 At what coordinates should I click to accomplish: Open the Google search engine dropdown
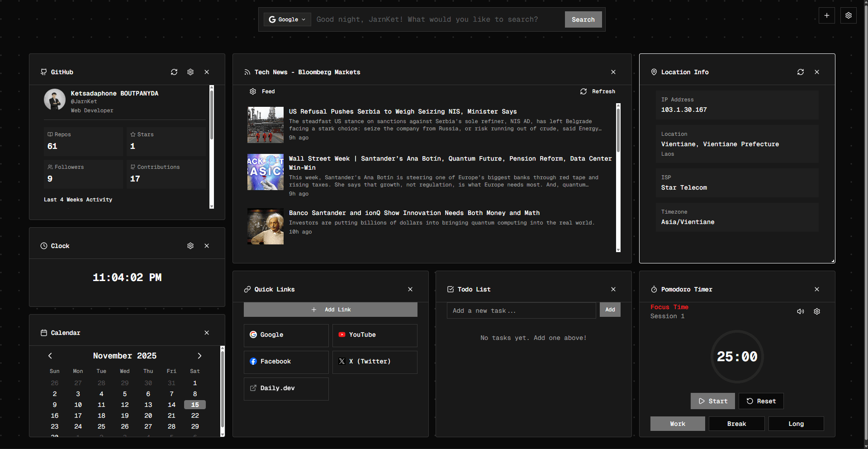point(287,19)
